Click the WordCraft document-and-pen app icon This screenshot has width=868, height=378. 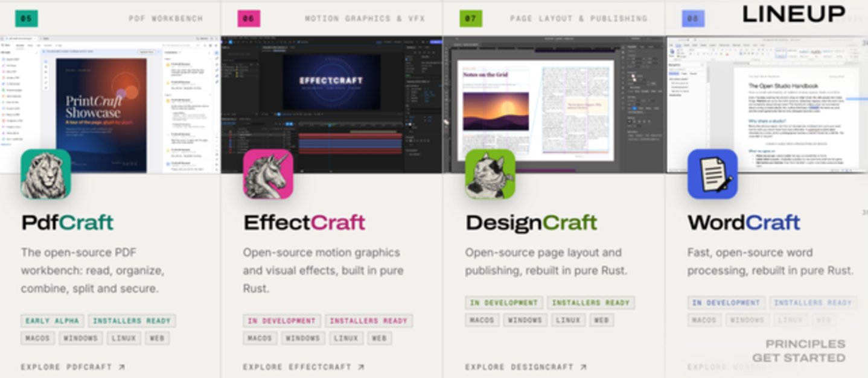(712, 174)
